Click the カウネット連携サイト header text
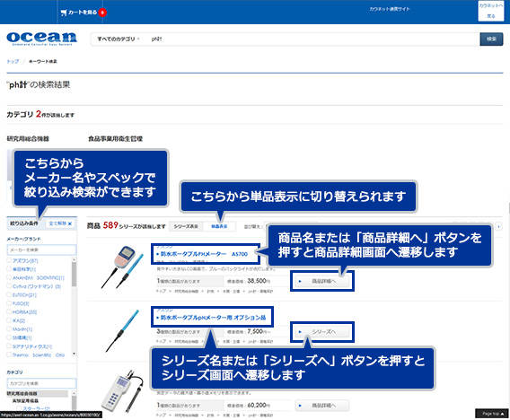510x420 pixels. [390, 9]
